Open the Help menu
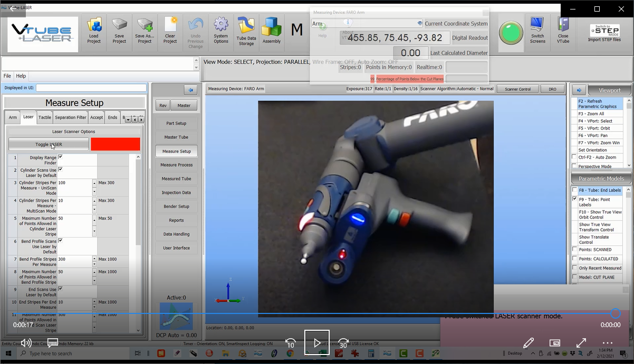This screenshot has height=364, width=634. coord(21,76)
